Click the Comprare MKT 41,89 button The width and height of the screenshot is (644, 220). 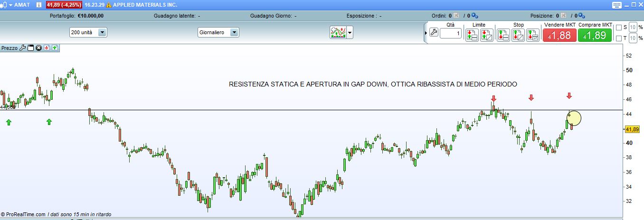pyautogui.click(x=595, y=35)
